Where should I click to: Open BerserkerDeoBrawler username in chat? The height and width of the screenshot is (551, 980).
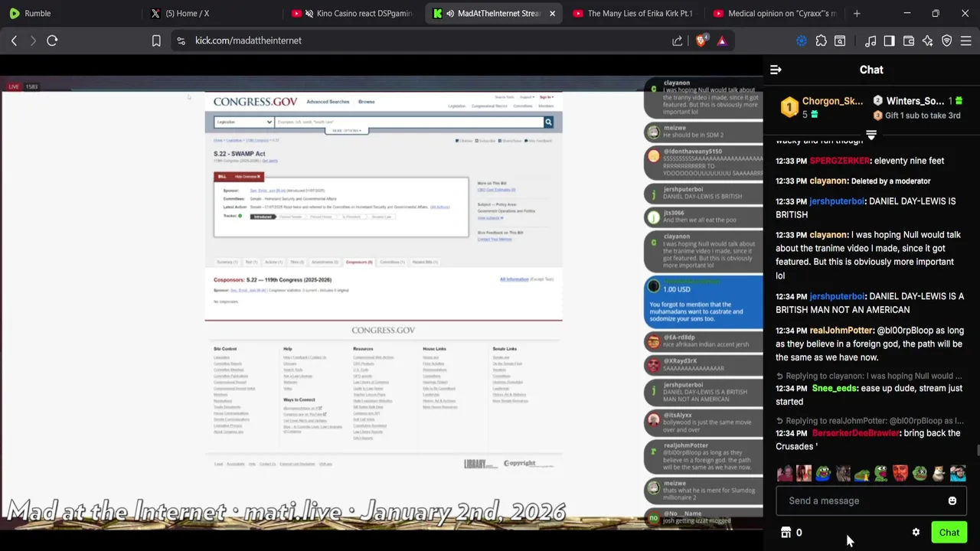pos(855,433)
